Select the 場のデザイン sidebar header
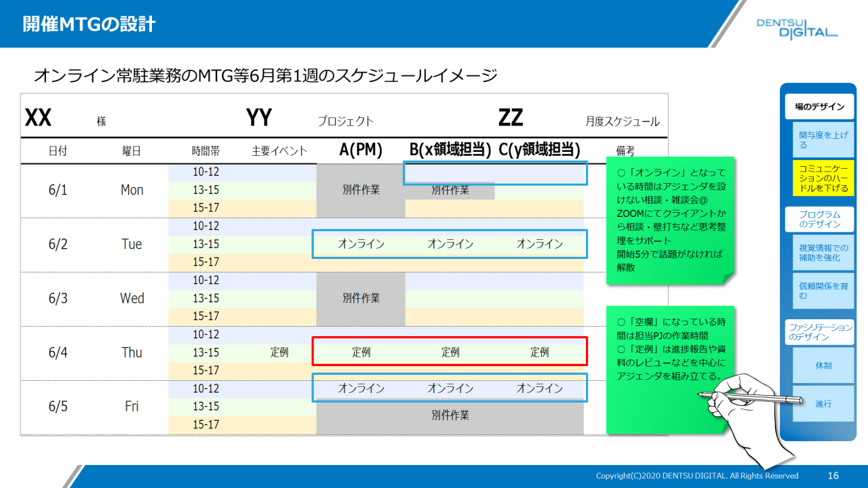This screenshot has height=488, width=868. click(821, 106)
